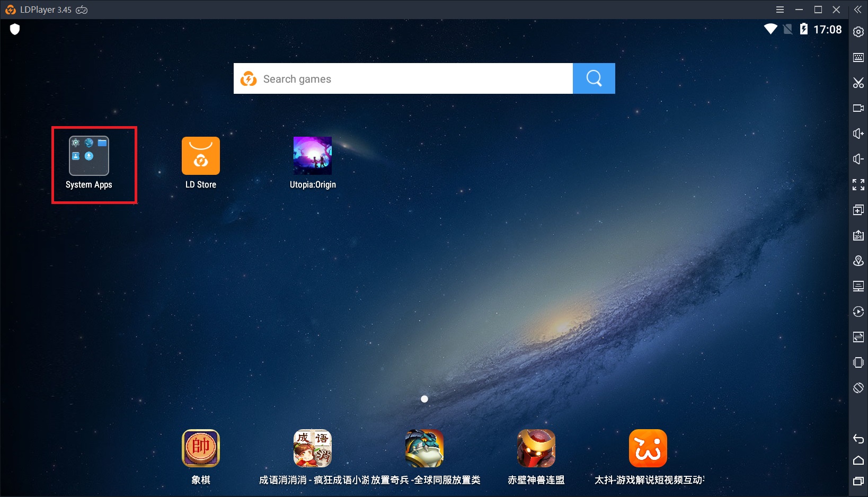Image resolution: width=868 pixels, height=497 pixels.
Task: Open the hamburger menu in title bar
Action: 780,10
